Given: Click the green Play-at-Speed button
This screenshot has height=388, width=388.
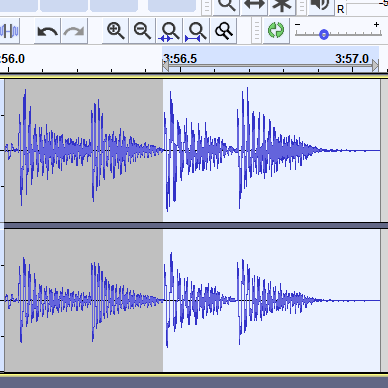Looking at the screenshot, I should 276,30.
